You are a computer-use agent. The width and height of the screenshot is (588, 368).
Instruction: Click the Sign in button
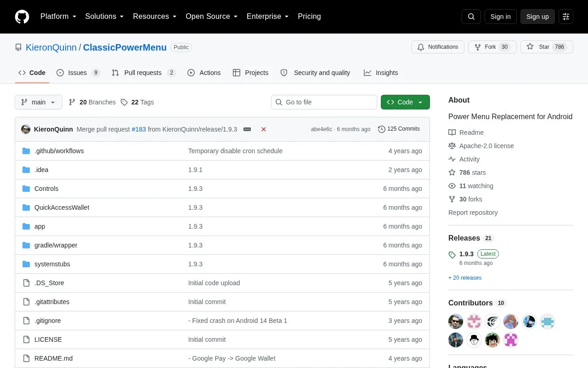pos(500,17)
